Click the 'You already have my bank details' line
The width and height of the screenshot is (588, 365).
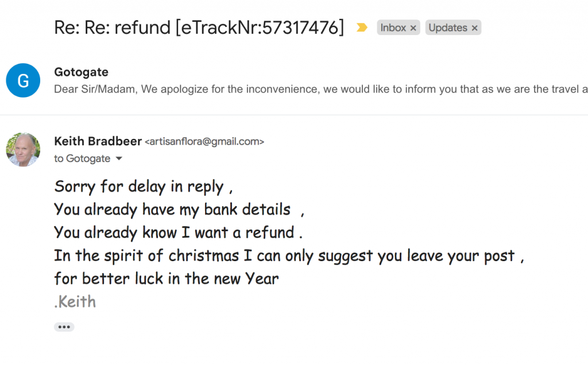tap(172, 210)
